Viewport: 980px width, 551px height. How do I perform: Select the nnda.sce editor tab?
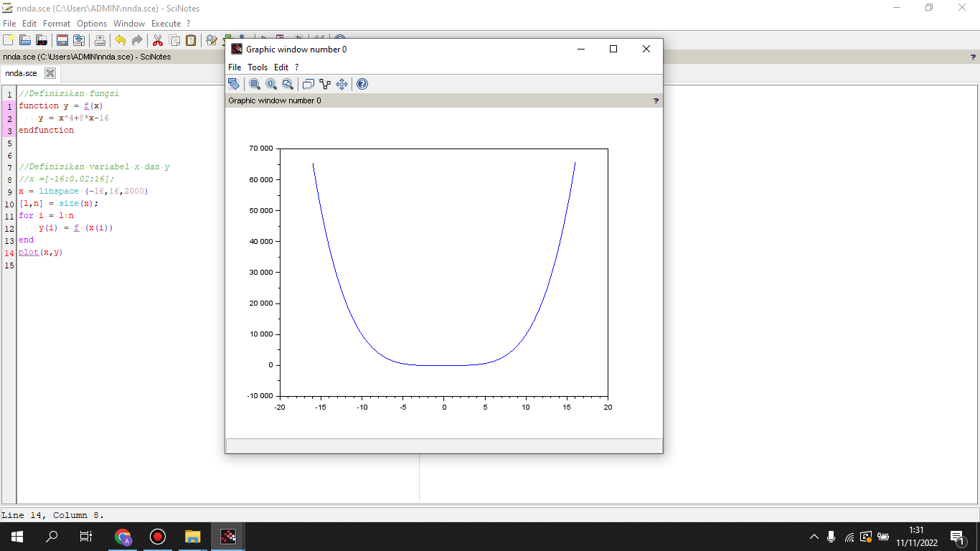coord(21,73)
